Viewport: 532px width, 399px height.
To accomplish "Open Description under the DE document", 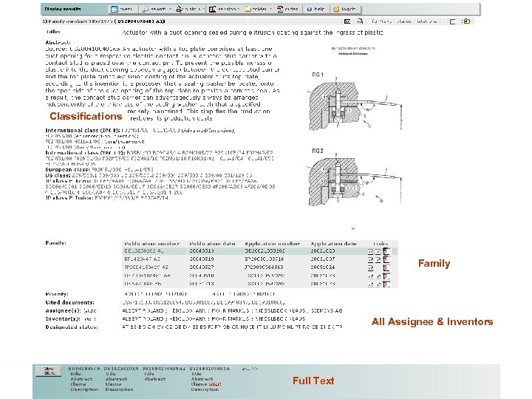I will coord(119,389).
